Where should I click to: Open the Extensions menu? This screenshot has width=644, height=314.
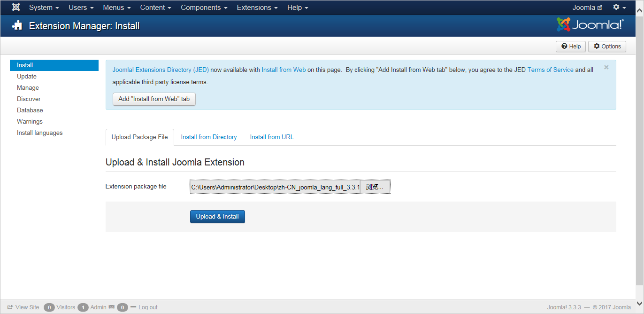257,8
